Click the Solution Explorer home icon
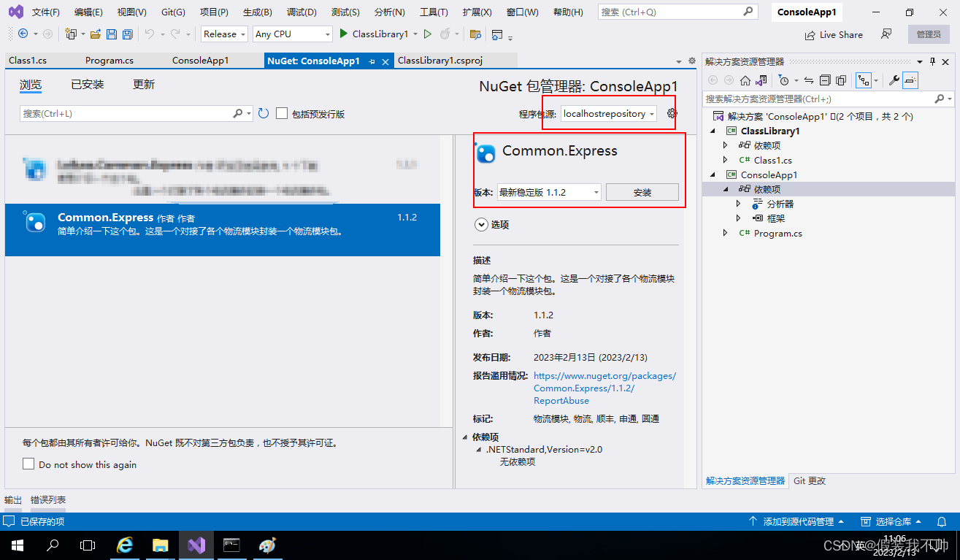960x560 pixels. point(745,80)
